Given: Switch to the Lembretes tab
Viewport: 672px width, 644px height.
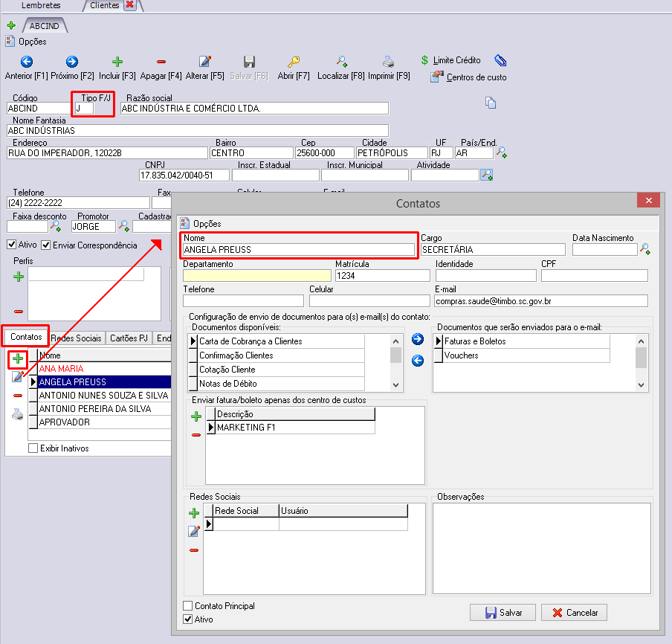Looking at the screenshot, I should coord(41,5).
